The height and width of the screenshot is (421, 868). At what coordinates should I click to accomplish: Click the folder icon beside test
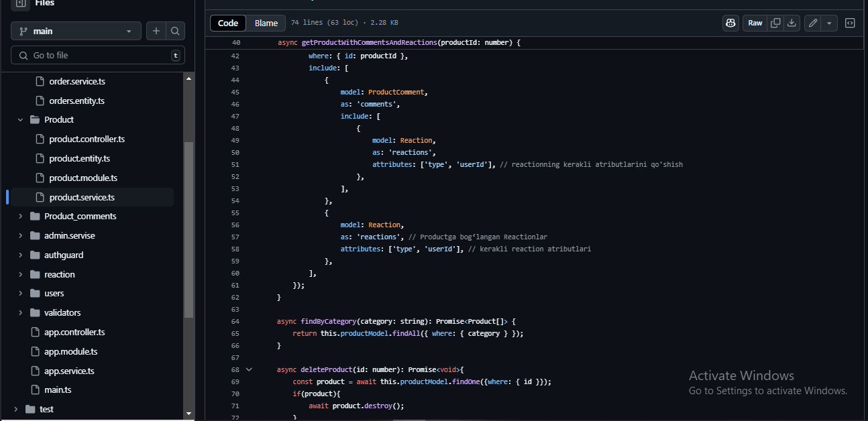[30, 409]
